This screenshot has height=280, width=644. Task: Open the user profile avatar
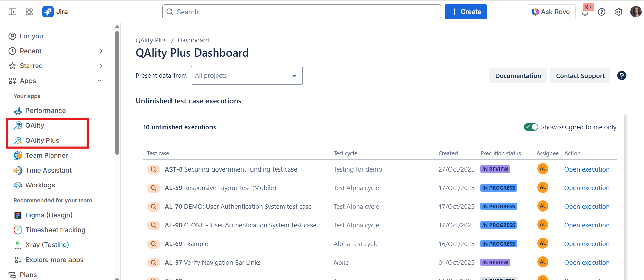pos(636,12)
